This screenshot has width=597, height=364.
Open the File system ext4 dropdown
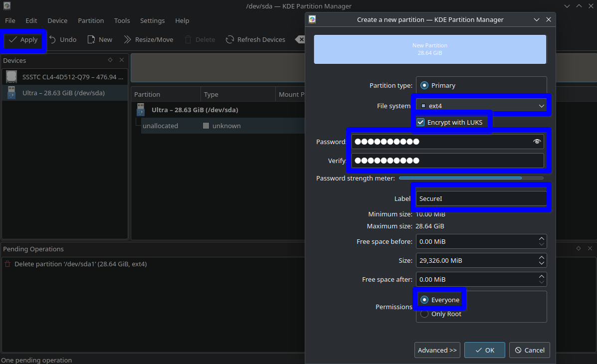[481, 106]
